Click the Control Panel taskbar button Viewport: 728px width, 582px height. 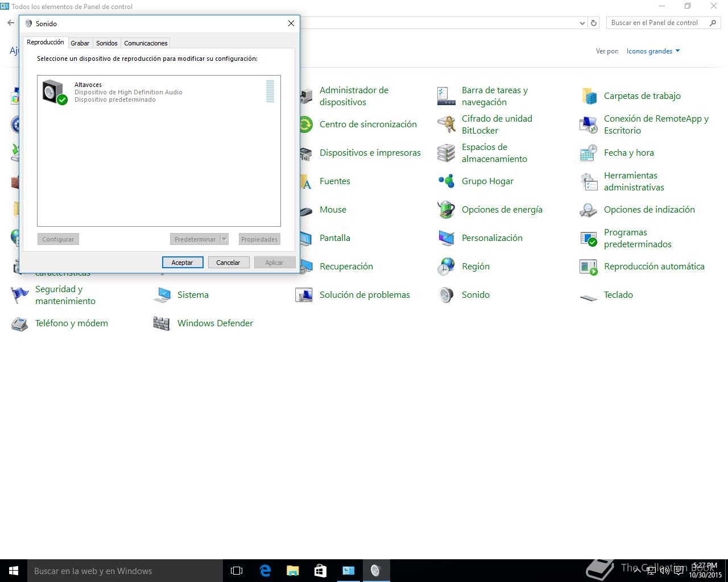pyautogui.click(x=348, y=571)
